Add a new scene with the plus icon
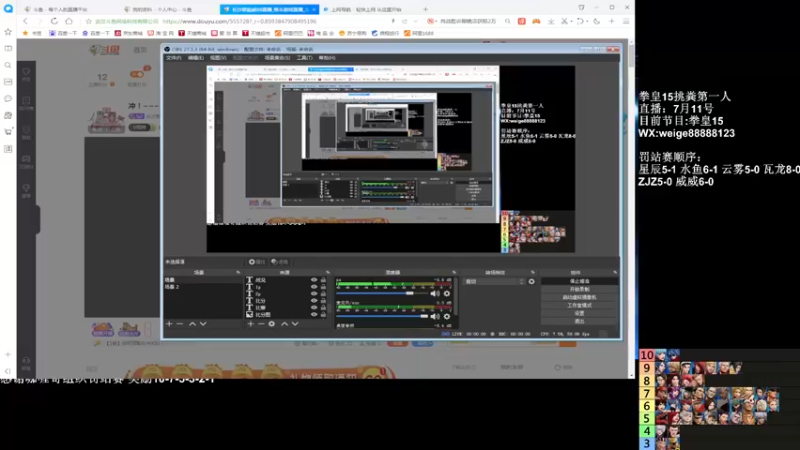Image resolution: width=800 pixels, height=450 pixels. (x=169, y=324)
